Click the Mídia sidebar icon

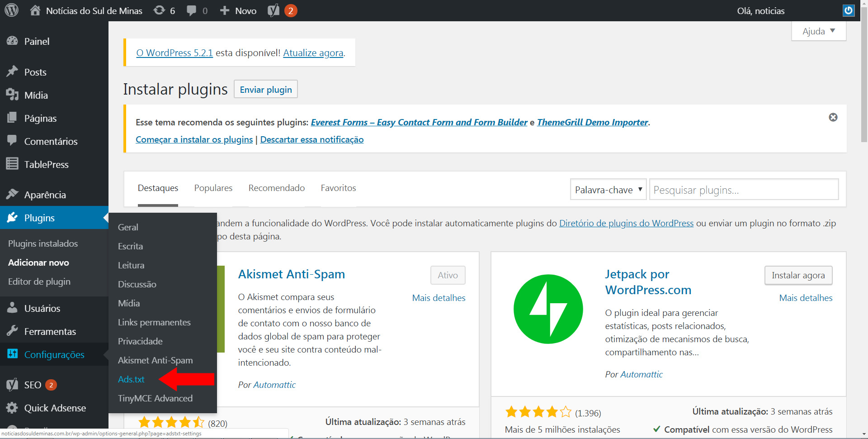pos(12,95)
